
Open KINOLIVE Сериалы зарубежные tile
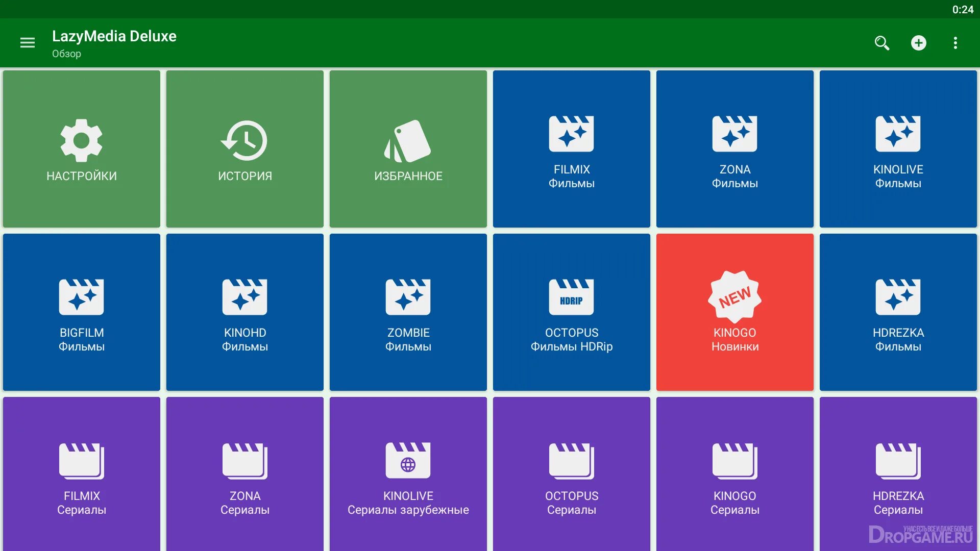pyautogui.click(x=408, y=474)
